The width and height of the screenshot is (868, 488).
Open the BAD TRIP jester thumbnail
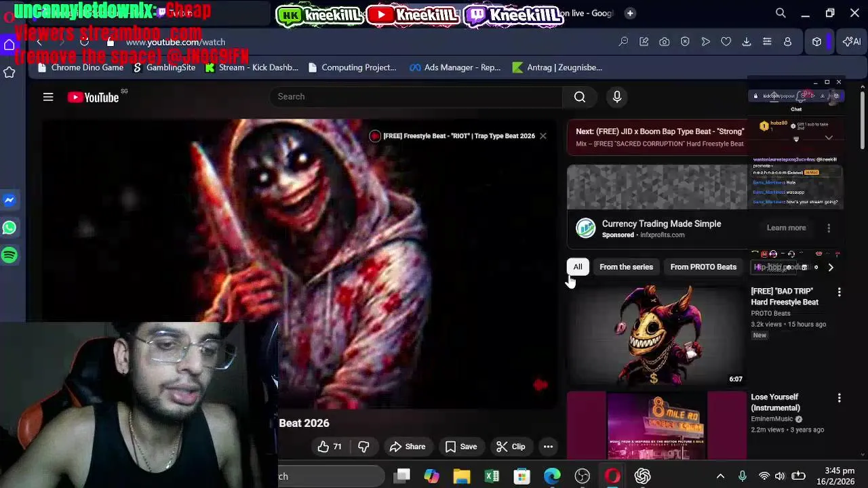coord(656,335)
